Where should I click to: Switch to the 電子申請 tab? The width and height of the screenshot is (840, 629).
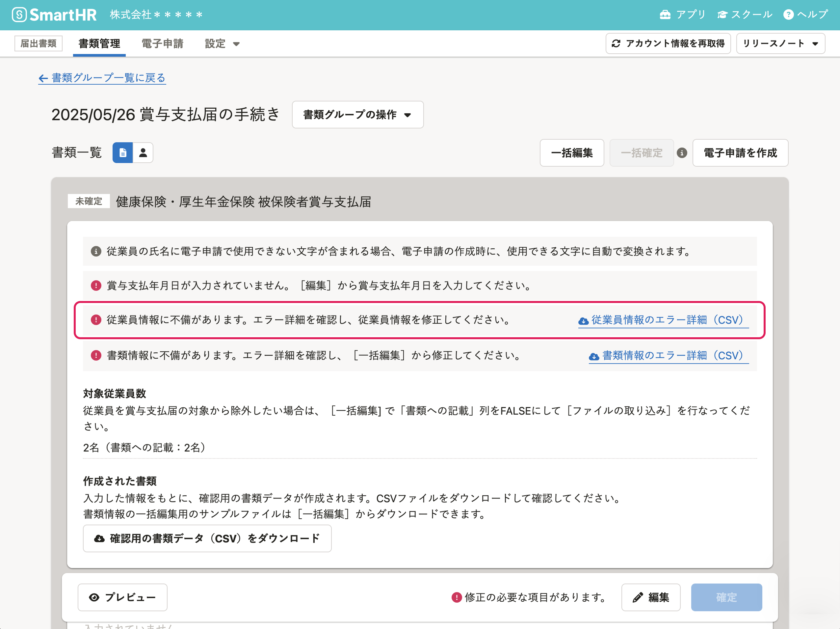click(x=162, y=44)
